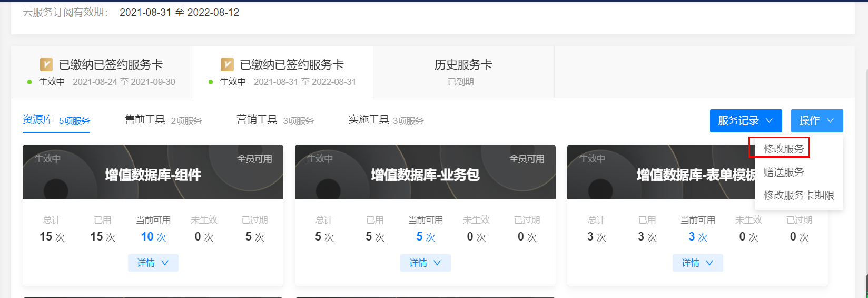Viewport: 868px width, 298px height.
Task: Expand 详情 for 增值数据库-表单模板 card
Action: [698, 263]
